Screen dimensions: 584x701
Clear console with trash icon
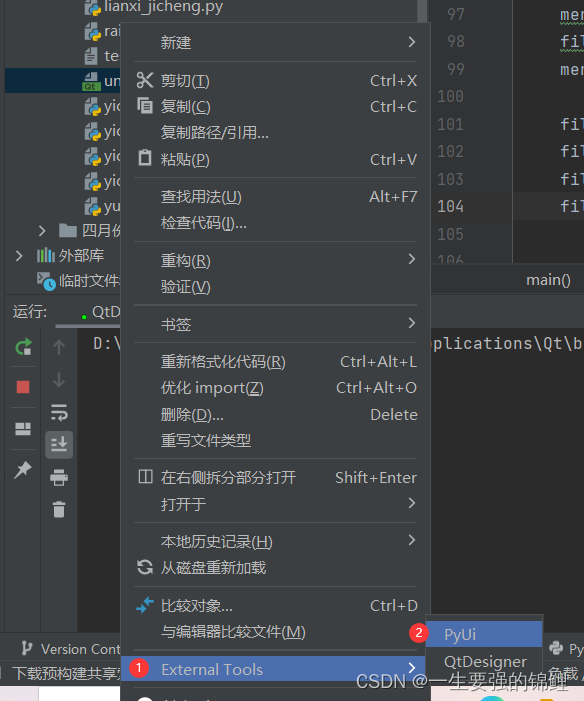[59, 509]
